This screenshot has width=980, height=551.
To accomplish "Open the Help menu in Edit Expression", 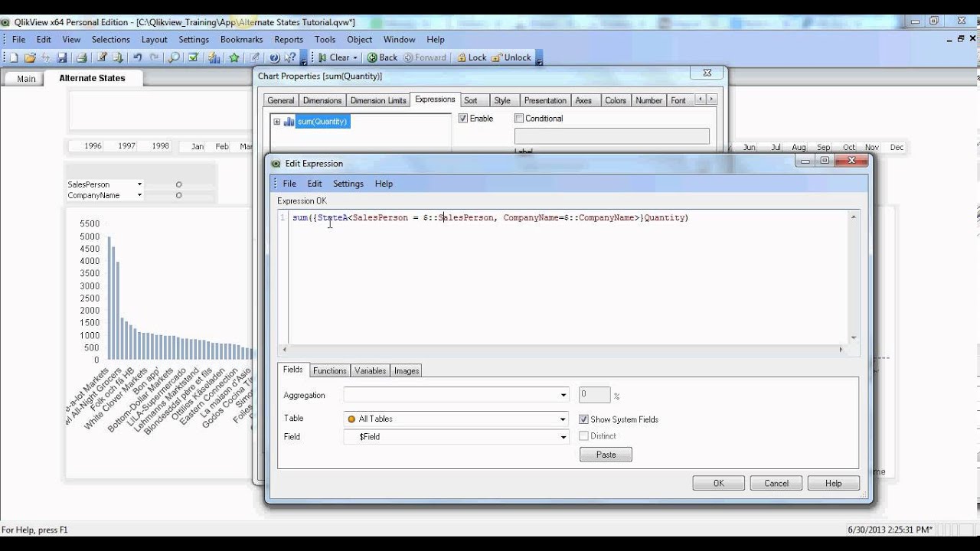I will 384,184.
